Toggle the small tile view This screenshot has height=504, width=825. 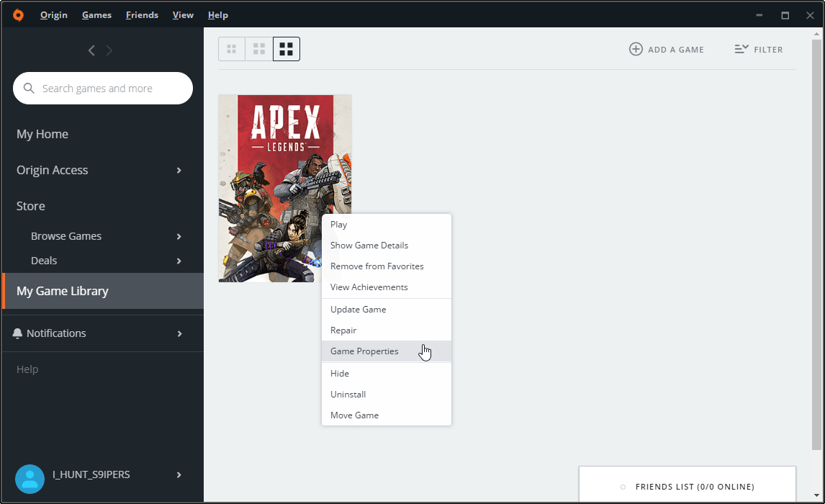231,48
